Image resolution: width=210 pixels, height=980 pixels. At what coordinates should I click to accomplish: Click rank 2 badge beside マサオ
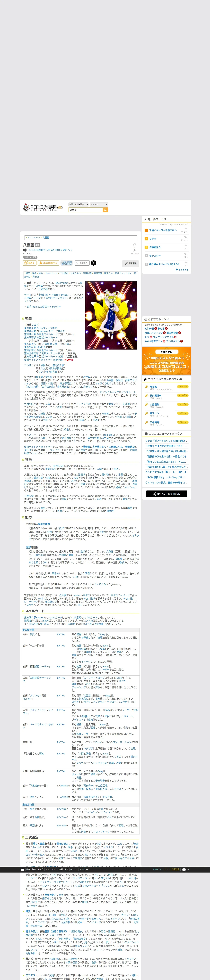[x=146, y=239]
